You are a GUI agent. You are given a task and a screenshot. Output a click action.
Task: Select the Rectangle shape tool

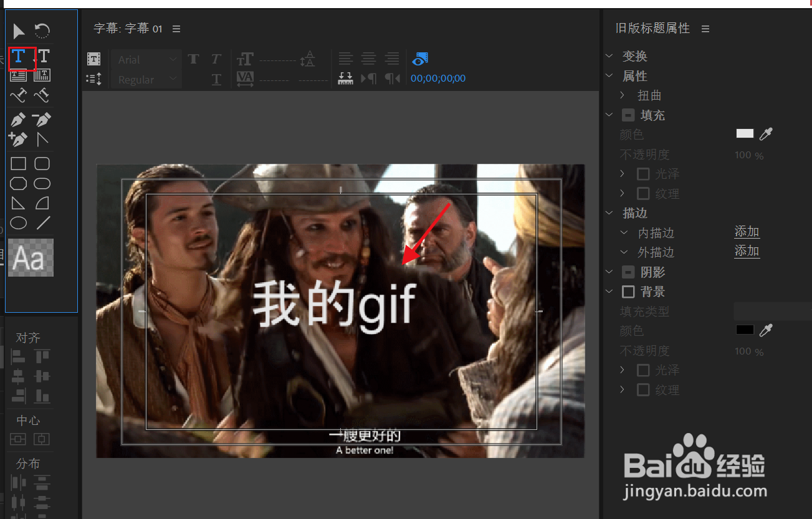19,164
